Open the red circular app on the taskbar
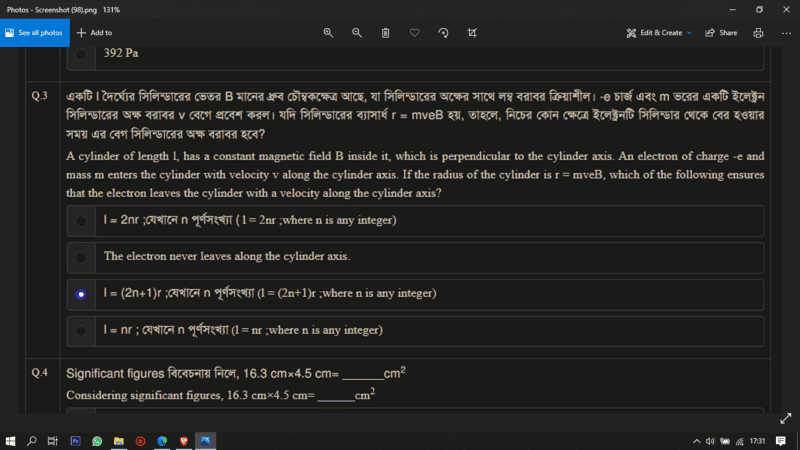The width and height of the screenshot is (800, 450). tap(140, 441)
